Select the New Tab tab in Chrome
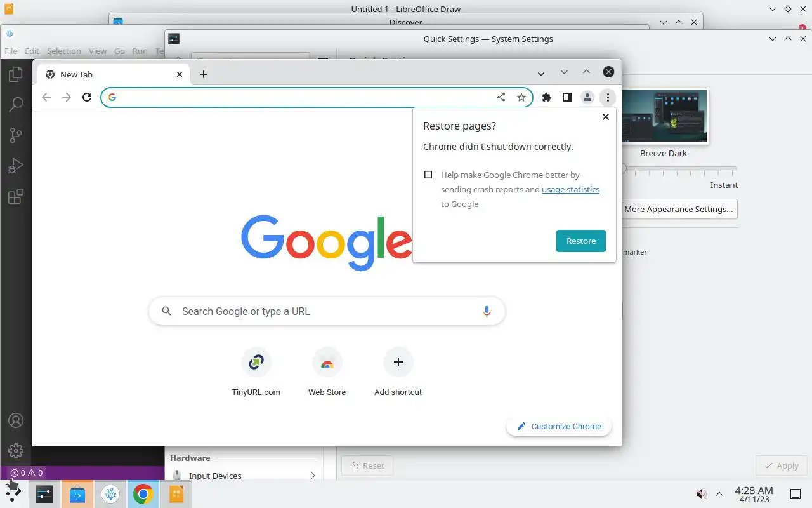Image resolution: width=812 pixels, height=508 pixels. click(x=114, y=74)
